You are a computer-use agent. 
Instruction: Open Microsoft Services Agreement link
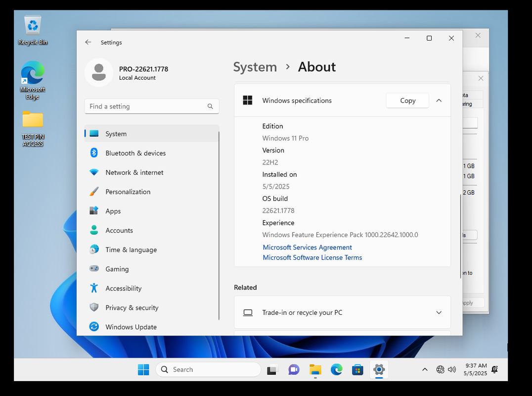307,247
